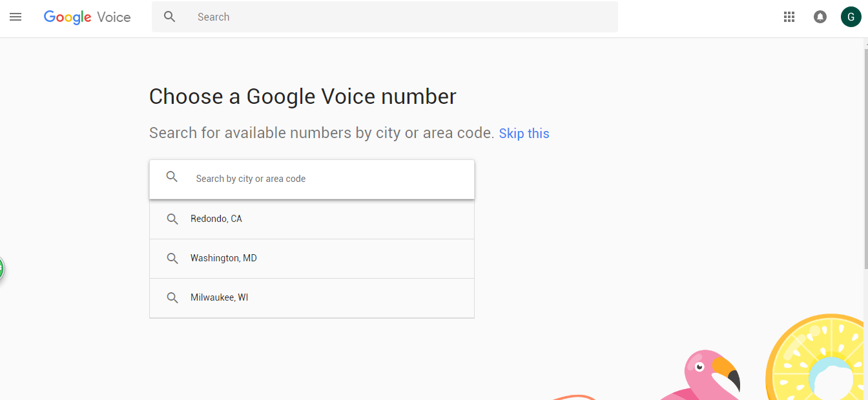Click the magnifier icon inside the city search box
The height and width of the screenshot is (400, 868).
pyautogui.click(x=172, y=177)
